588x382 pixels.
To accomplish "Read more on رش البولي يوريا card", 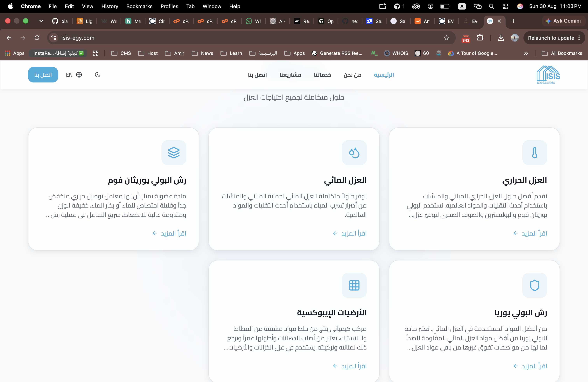I will click(x=530, y=366).
